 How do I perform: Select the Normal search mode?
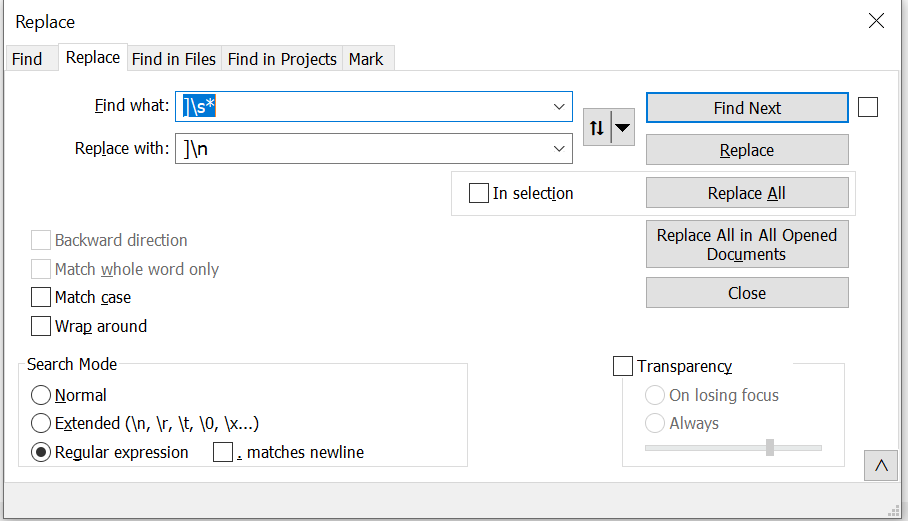click(x=41, y=395)
